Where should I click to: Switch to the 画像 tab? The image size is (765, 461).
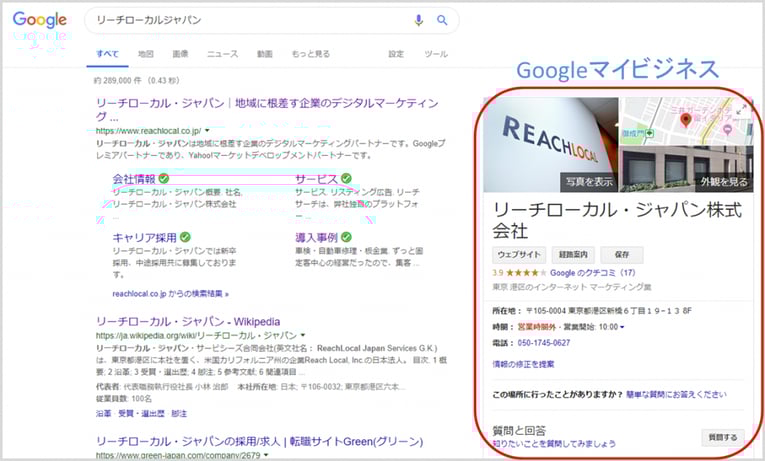pos(180,54)
